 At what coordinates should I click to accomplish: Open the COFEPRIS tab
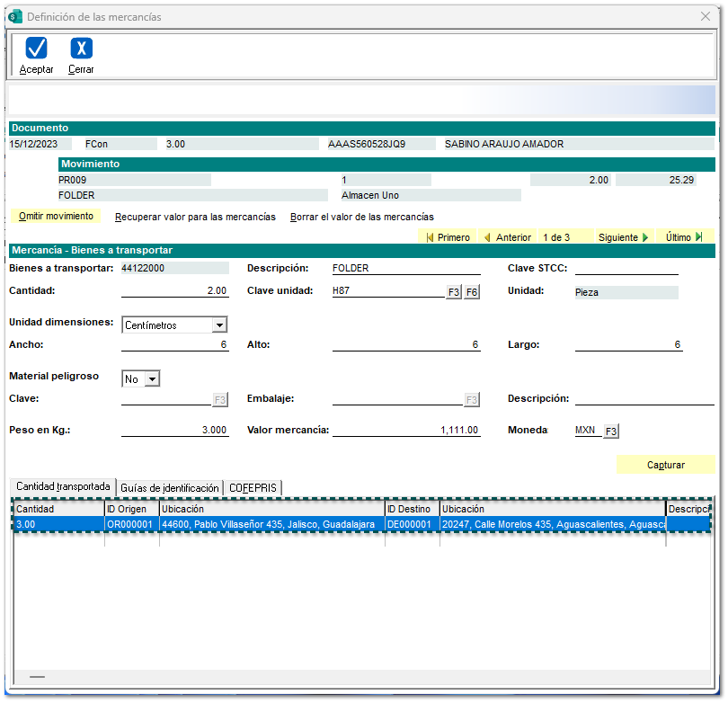point(253,488)
